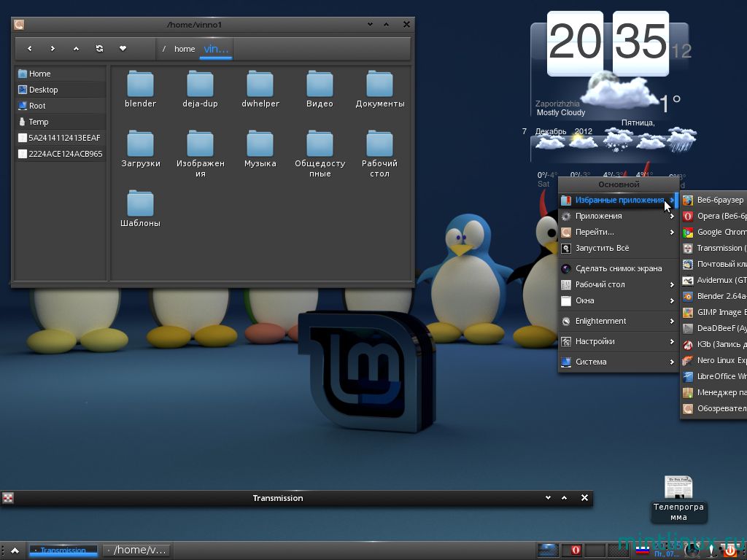Click the Transmission window's title bar icon
Image resolution: width=747 pixels, height=560 pixels.
[x=7, y=498]
